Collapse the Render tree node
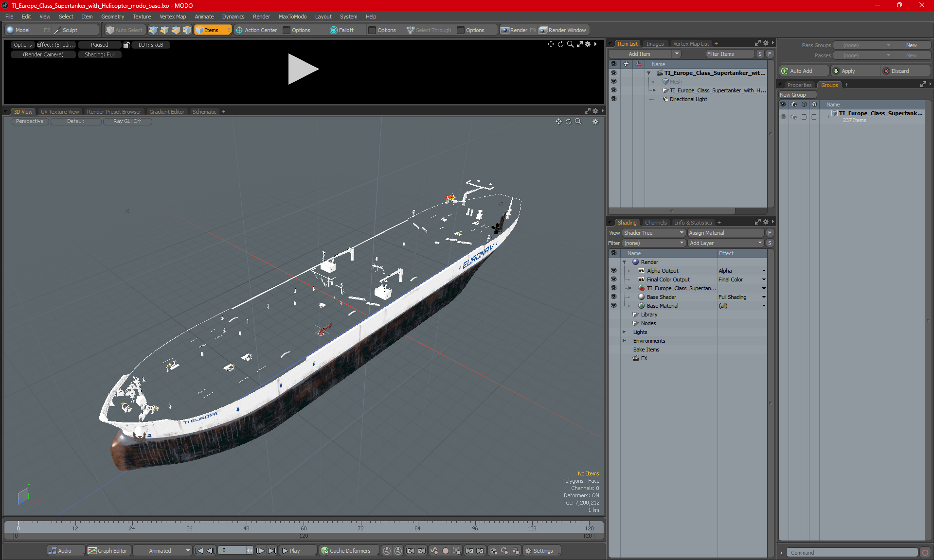 (x=625, y=262)
